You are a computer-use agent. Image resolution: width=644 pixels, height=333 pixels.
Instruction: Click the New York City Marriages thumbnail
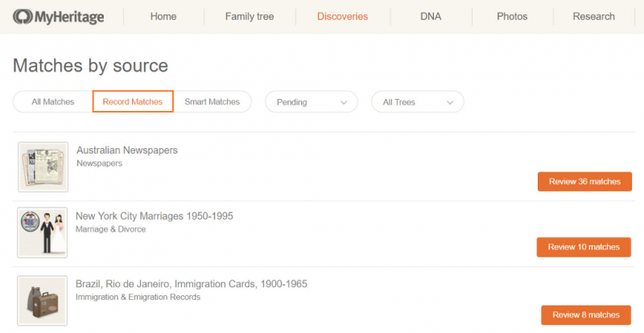43,232
